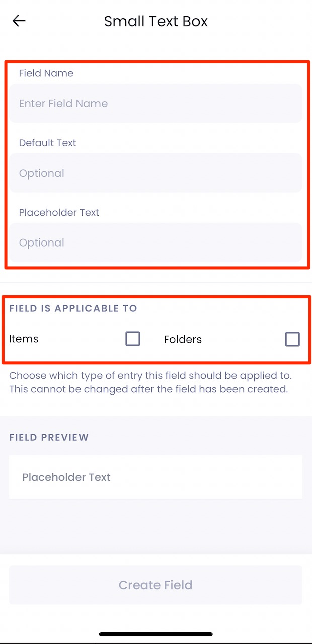
Task: Click the Field Name label
Action: tap(46, 73)
